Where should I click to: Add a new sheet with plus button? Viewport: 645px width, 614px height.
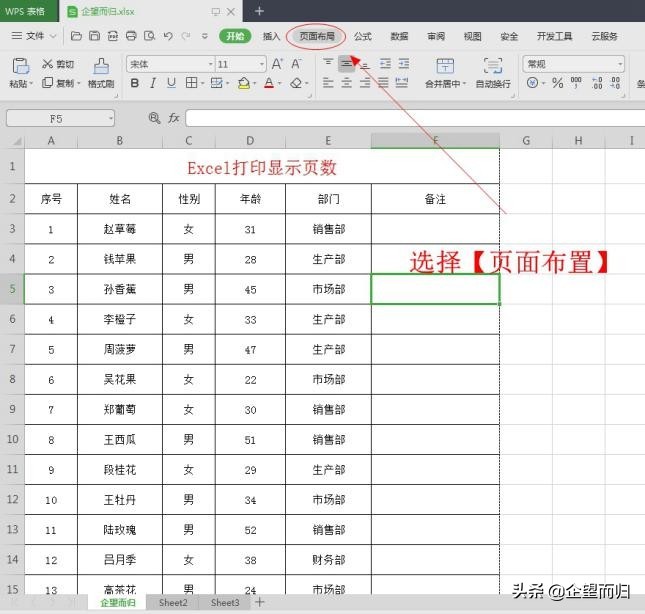(x=260, y=602)
